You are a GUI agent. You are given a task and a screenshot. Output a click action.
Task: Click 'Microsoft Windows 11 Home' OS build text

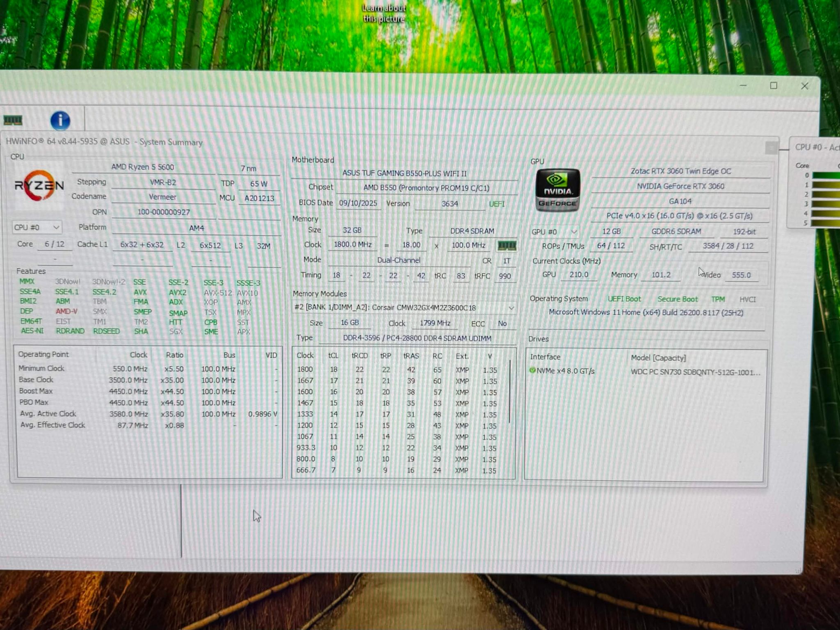coord(646,313)
